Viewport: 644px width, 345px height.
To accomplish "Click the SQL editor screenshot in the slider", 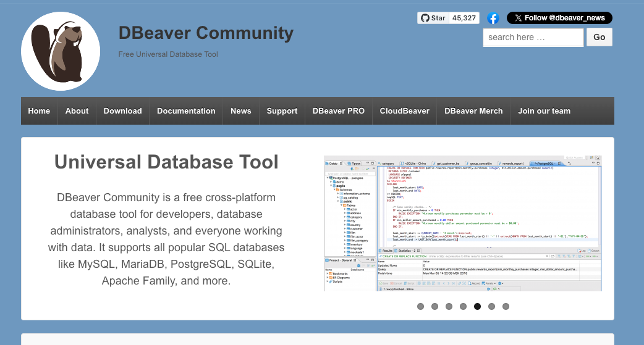I will (463, 223).
